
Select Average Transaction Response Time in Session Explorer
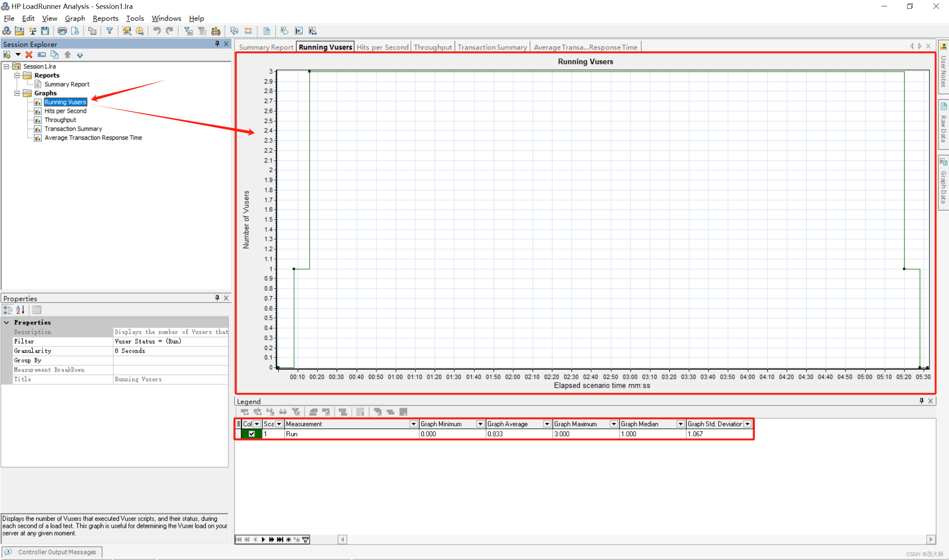coord(93,137)
